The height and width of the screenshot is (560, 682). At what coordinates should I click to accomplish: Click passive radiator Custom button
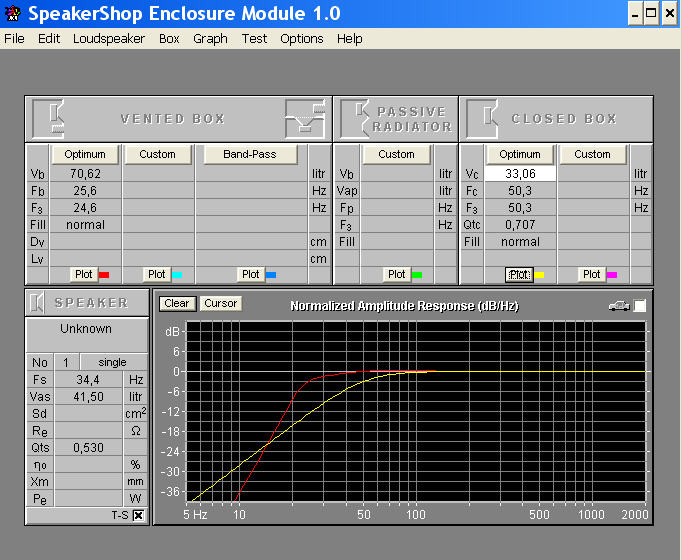(x=396, y=154)
